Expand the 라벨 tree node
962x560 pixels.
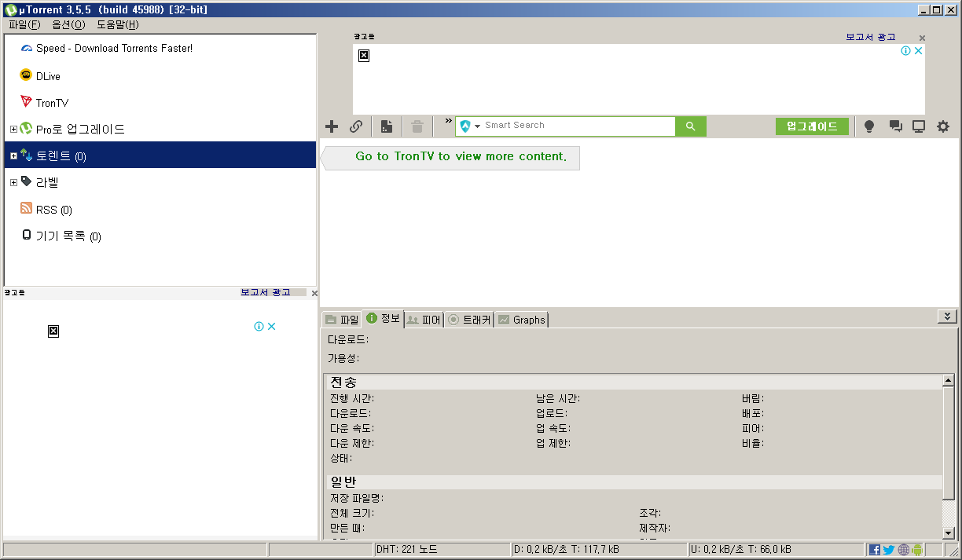point(13,183)
